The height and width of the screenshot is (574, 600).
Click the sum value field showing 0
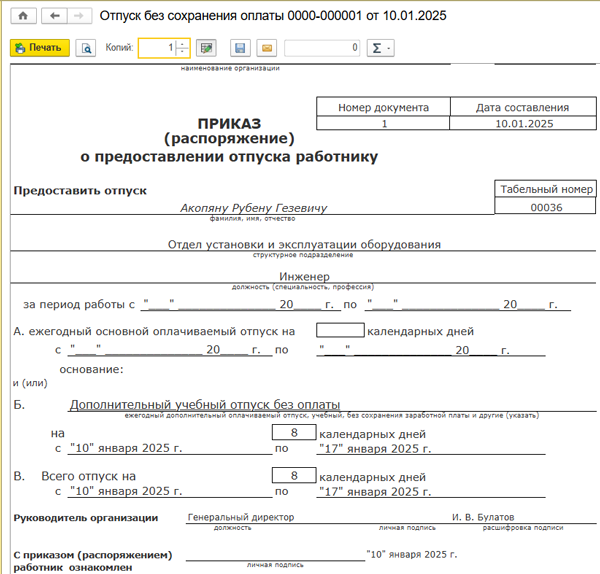coord(322,48)
